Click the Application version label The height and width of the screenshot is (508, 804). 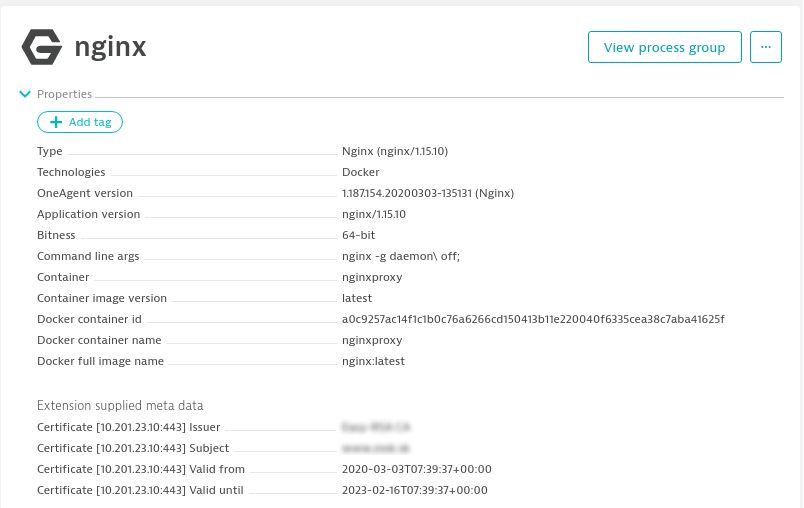88,214
